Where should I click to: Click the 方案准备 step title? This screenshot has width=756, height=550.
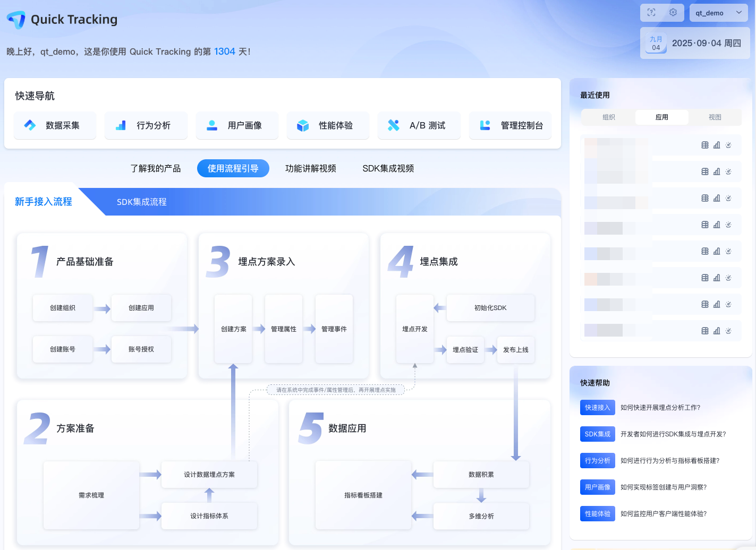tap(75, 428)
